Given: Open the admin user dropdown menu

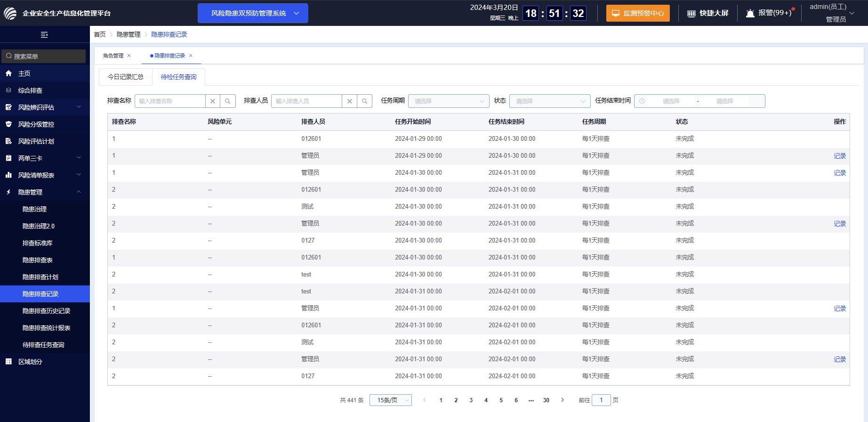Looking at the screenshot, I should (x=832, y=13).
